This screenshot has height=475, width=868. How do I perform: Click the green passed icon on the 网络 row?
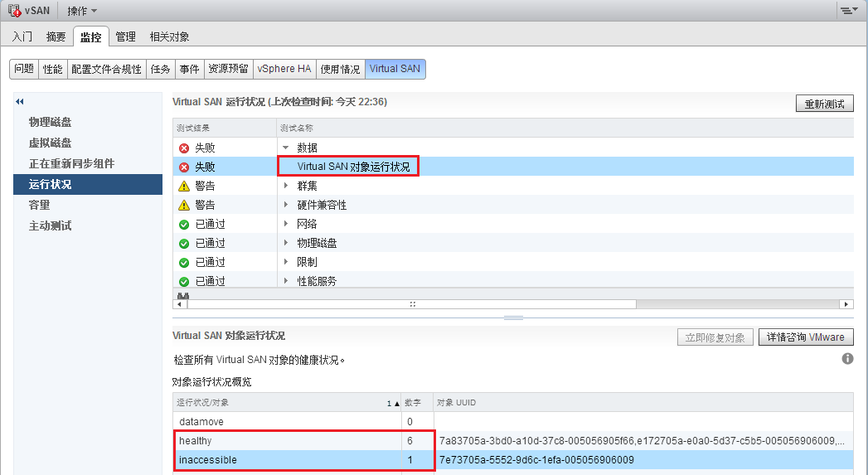pos(184,224)
